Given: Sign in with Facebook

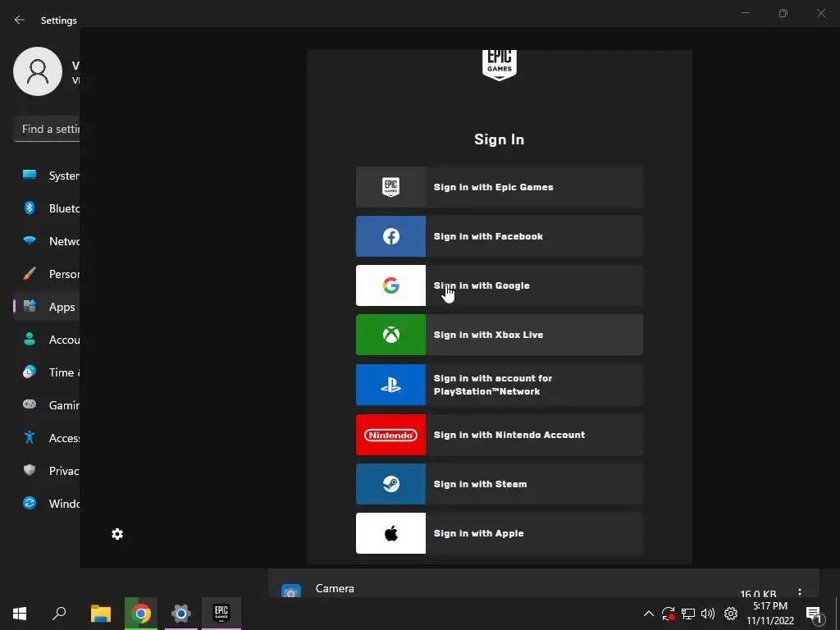Looking at the screenshot, I should pyautogui.click(x=500, y=236).
